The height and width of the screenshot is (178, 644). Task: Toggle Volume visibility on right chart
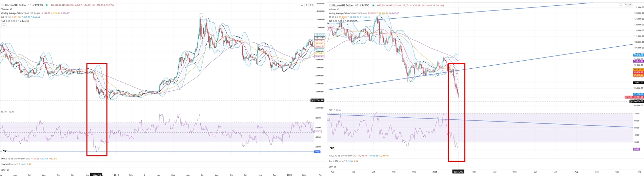pos(338,9)
